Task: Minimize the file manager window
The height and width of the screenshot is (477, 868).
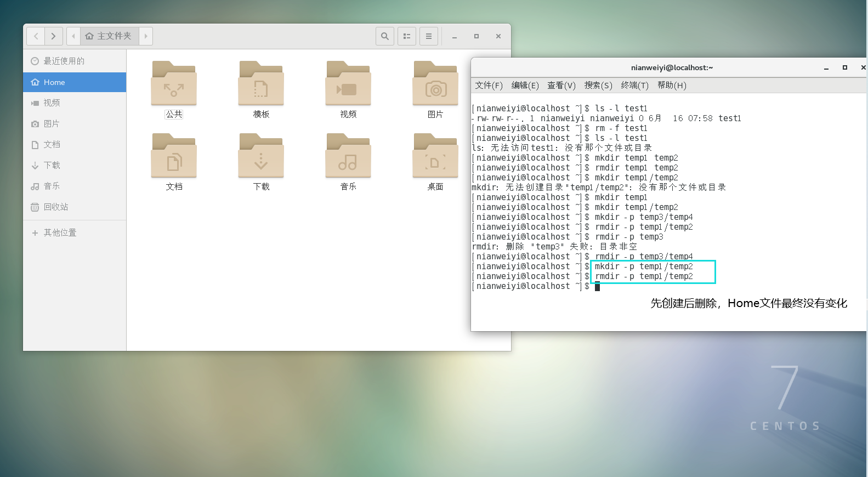Action: [455, 36]
